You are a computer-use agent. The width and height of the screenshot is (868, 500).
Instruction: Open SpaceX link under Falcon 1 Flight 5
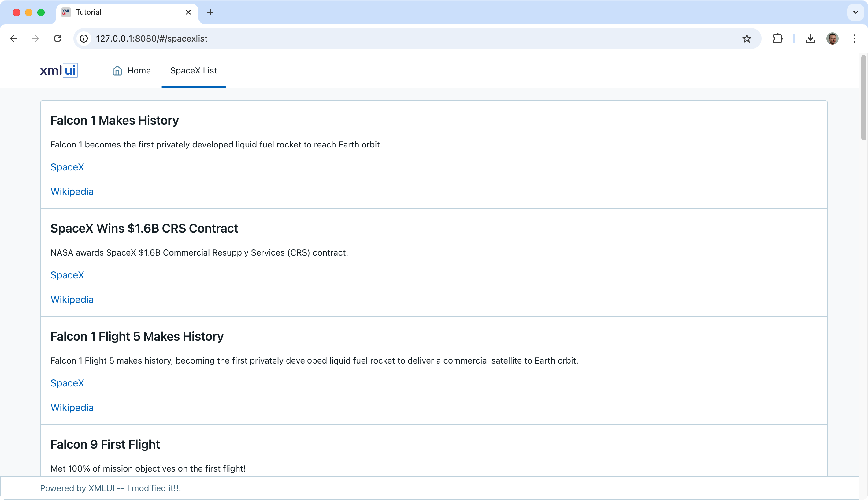coord(67,383)
